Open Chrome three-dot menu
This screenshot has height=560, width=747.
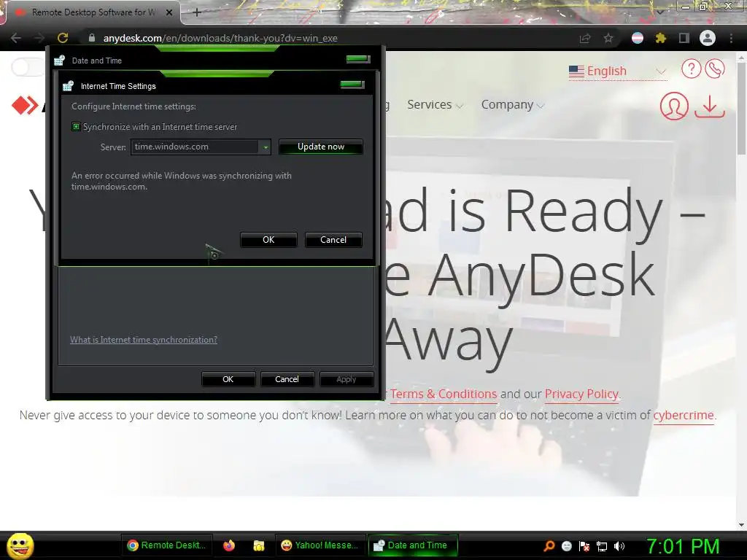(731, 38)
